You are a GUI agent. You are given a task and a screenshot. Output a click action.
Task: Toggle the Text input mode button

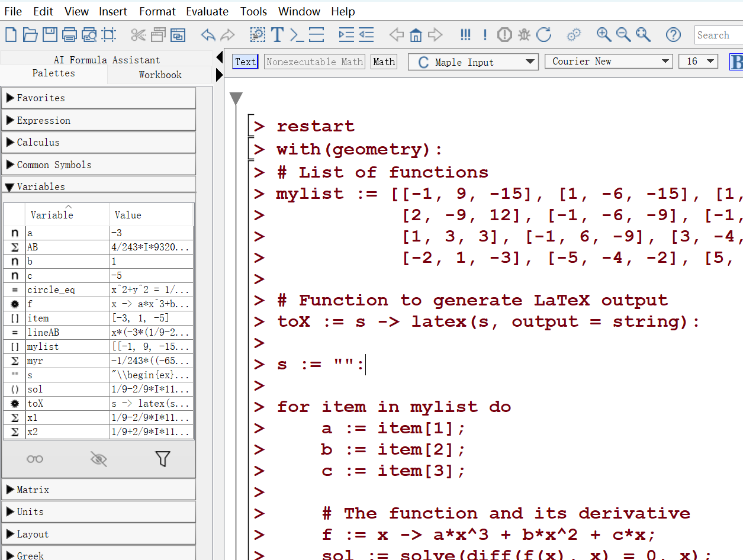click(x=246, y=62)
